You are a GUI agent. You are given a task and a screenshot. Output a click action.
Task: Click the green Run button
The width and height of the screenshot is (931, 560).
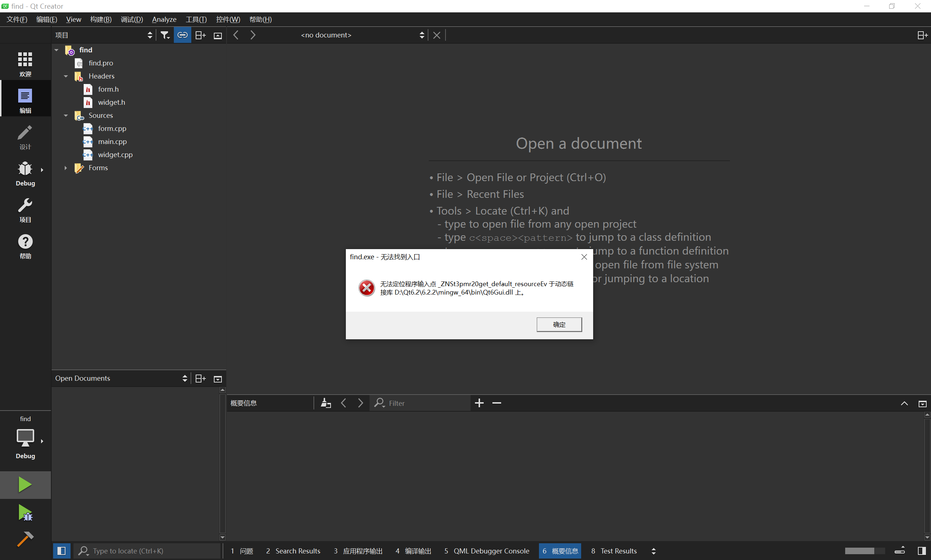[x=25, y=484]
